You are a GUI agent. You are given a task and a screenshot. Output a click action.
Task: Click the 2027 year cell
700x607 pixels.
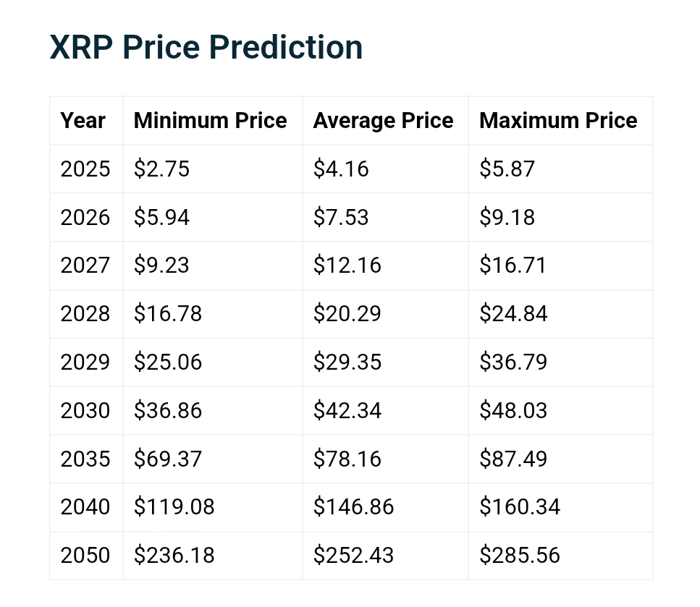(x=85, y=265)
